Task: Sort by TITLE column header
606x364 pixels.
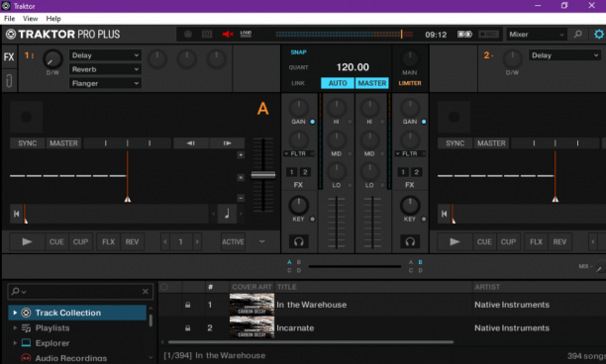Action: (x=287, y=287)
